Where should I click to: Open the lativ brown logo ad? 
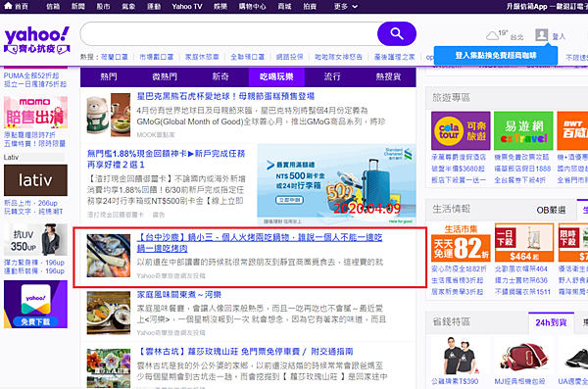click(35, 180)
